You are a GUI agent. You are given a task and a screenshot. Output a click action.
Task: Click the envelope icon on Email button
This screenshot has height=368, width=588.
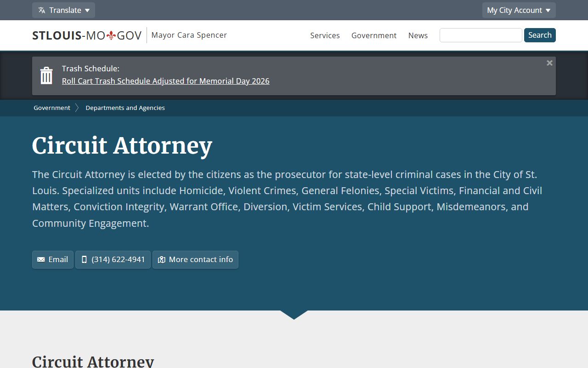[x=41, y=259]
